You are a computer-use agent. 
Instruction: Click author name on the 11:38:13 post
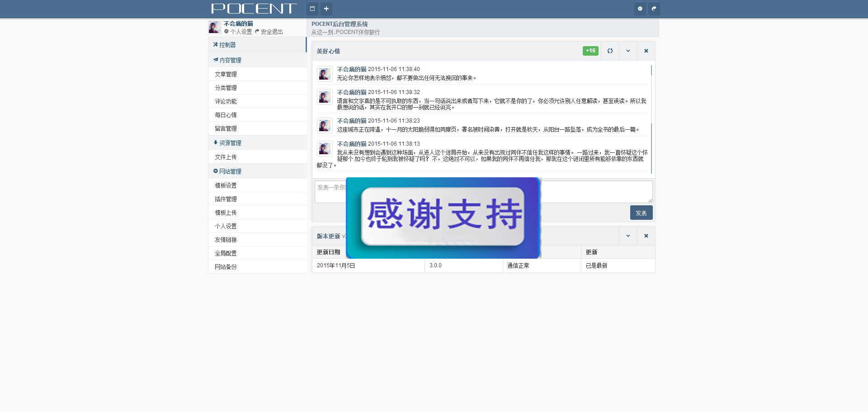coord(352,144)
